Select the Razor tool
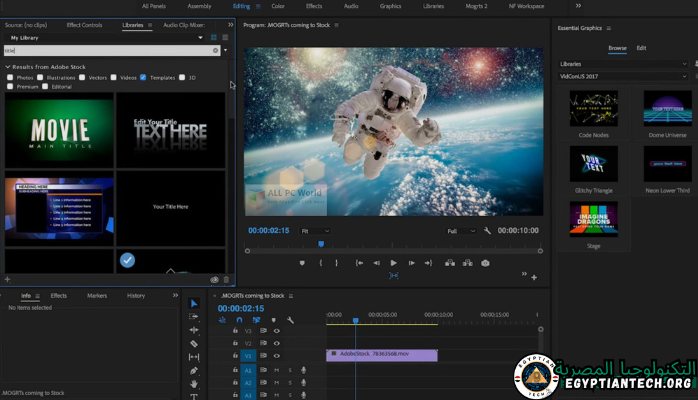 pos(194,343)
